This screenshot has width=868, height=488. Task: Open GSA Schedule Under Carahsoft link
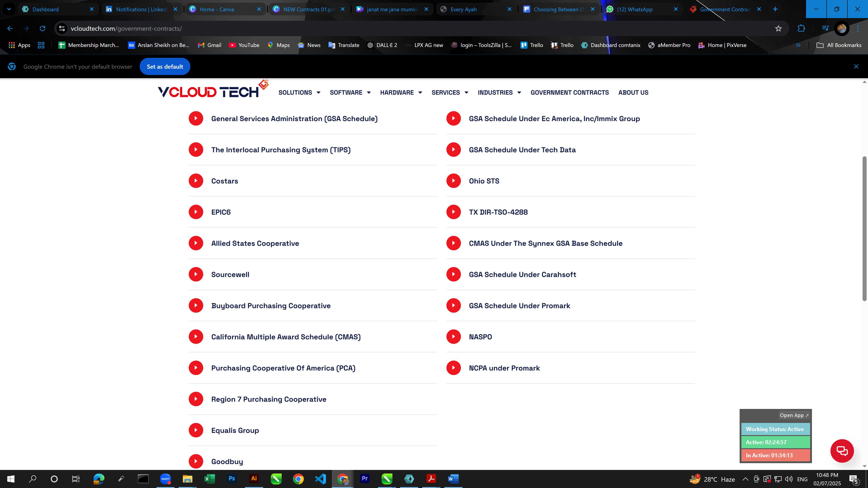(522, 274)
